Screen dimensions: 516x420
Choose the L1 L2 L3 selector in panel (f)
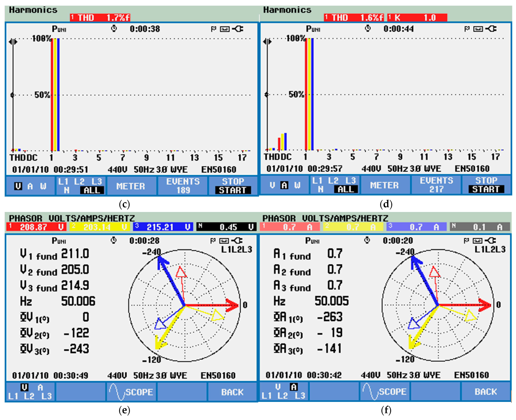[283, 396]
